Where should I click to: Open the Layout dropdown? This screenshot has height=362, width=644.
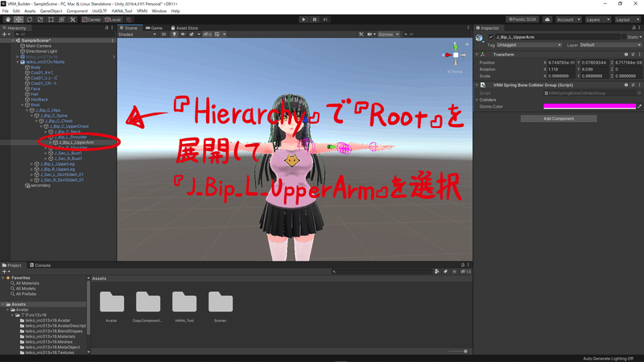[627, 19]
